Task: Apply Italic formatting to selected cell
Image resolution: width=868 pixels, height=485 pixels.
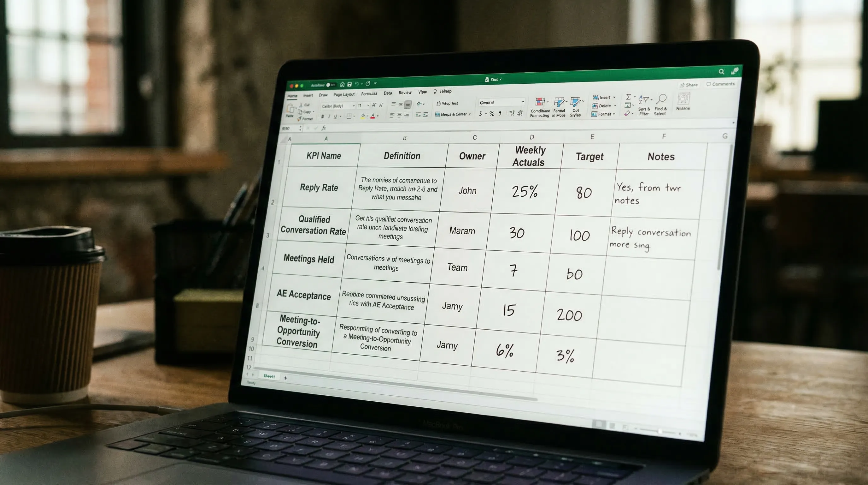Action: (x=329, y=117)
